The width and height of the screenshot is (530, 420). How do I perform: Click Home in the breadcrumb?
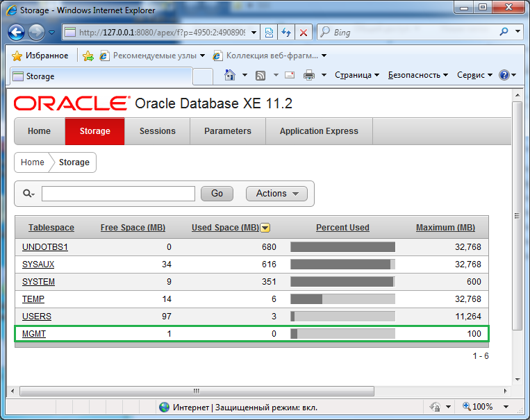33,162
